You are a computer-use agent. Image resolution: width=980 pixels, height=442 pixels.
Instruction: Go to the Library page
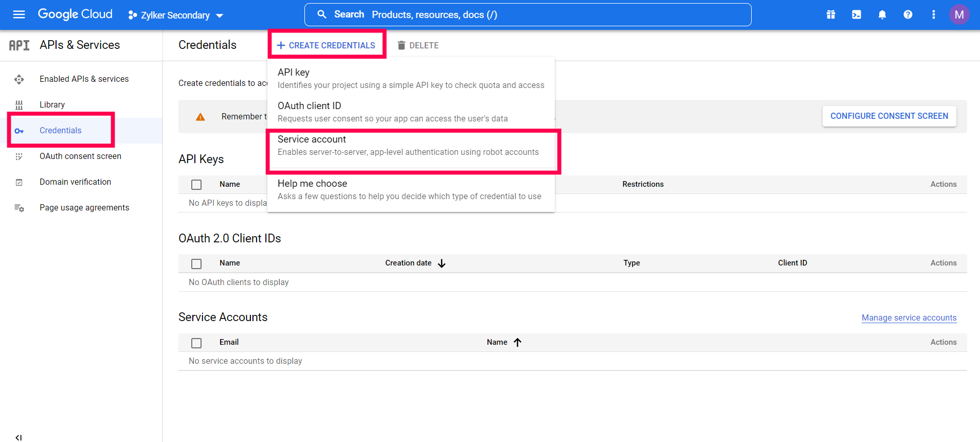(x=52, y=104)
